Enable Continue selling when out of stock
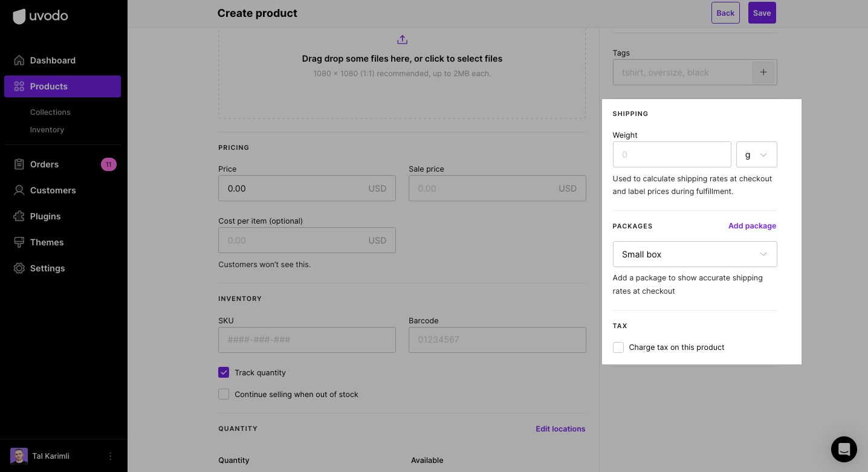 click(x=224, y=394)
